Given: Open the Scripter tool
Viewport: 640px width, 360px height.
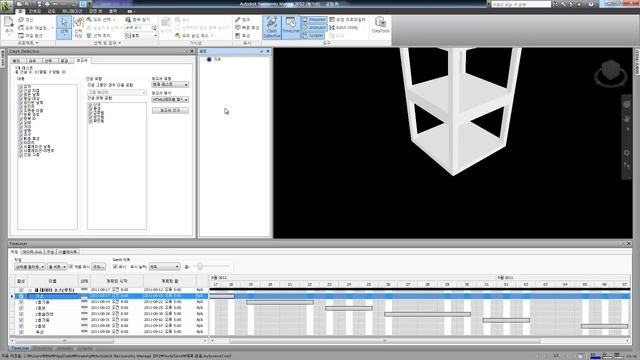Looking at the screenshot, I should click(314, 36).
